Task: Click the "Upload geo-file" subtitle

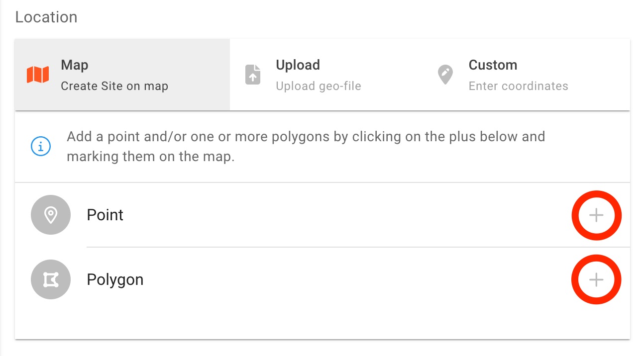Action: pos(319,86)
